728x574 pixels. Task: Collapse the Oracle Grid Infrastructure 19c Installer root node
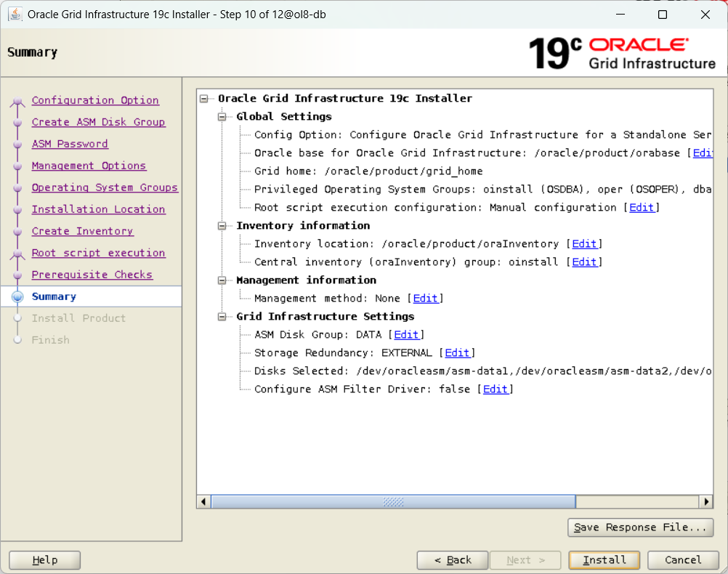[x=204, y=99]
